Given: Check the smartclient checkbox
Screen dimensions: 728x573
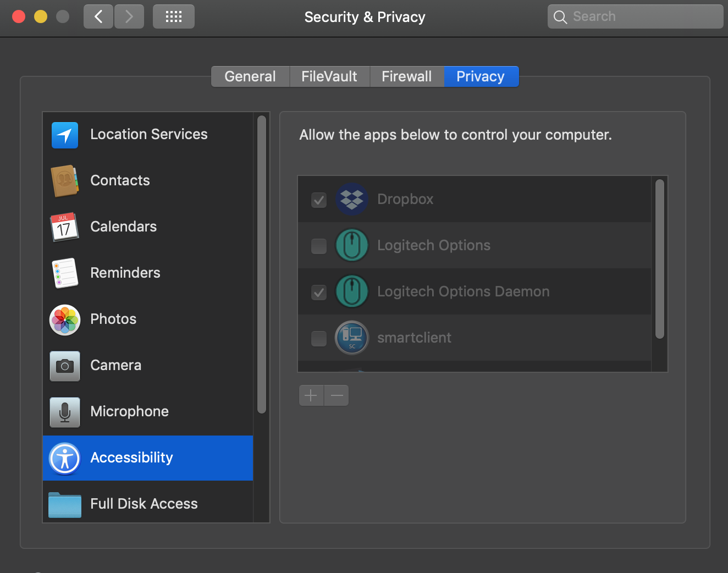Looking at the screenshot, I should tap(319, 338).
